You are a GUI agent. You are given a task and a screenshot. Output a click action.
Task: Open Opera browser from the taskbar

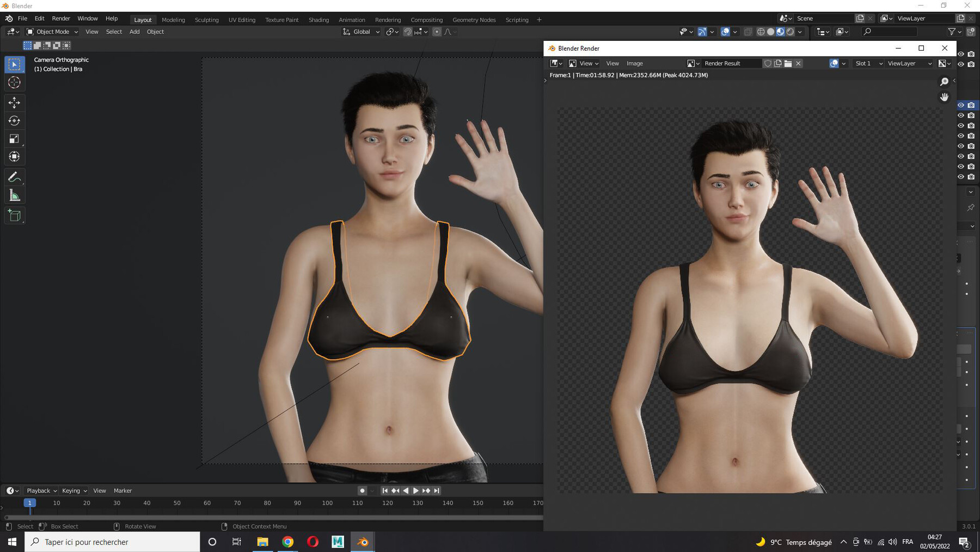click(x=313, y=542)
